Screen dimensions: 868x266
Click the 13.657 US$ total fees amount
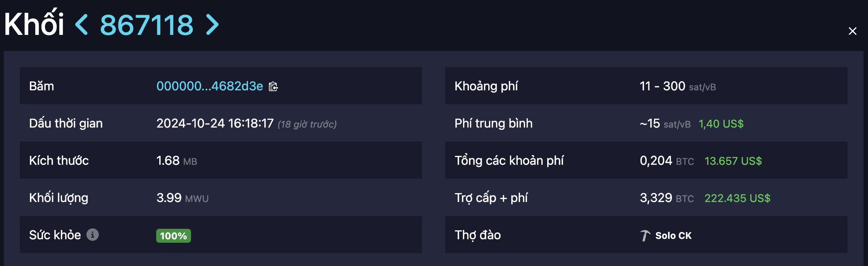click(x=733, y=161)
